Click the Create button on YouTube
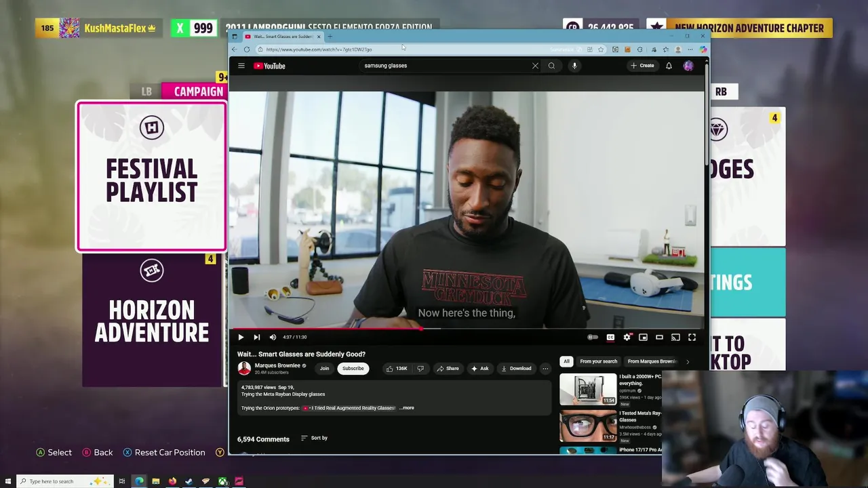Screen dimensions: 868x488 coord(642,66)
